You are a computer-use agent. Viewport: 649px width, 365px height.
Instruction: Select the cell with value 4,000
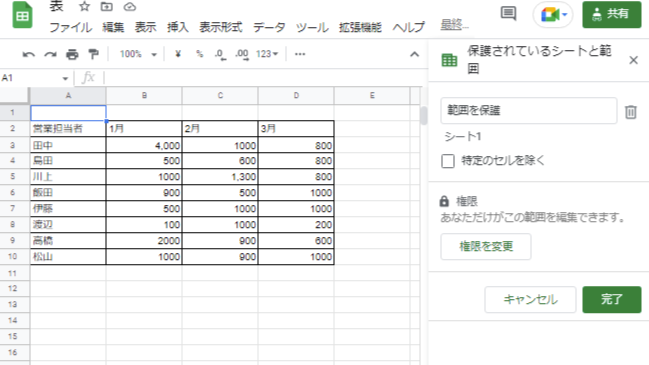[144, 145]
